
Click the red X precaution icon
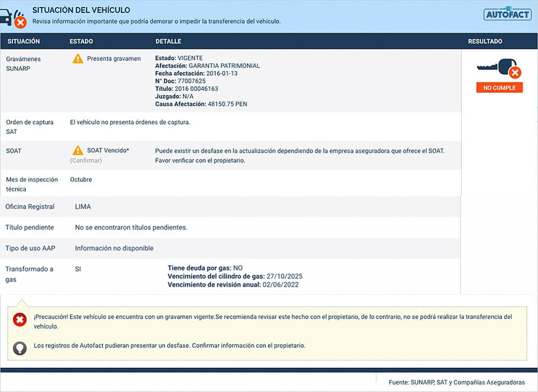click(x=20, y=320)
